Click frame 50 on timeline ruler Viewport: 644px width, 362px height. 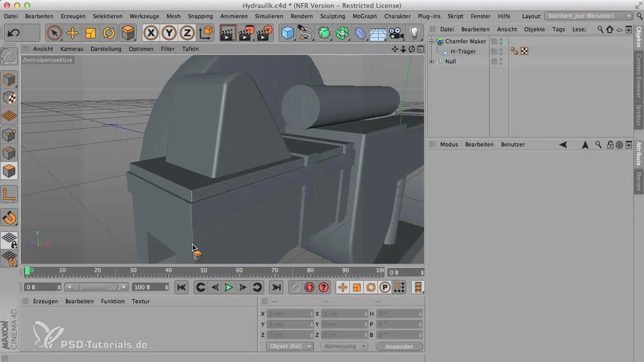(x=204, y=271)
